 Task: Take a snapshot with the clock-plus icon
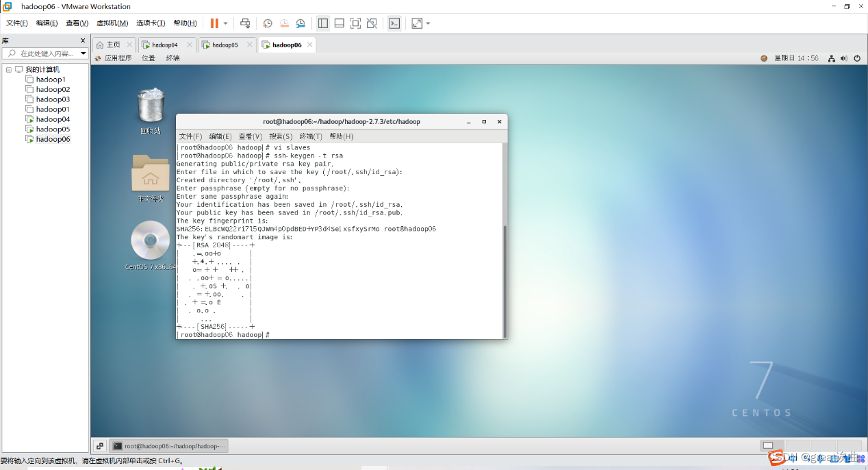268,23
